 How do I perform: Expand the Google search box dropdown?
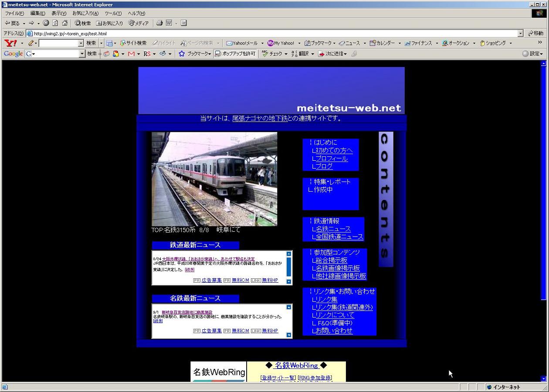[x=82, y=54]
